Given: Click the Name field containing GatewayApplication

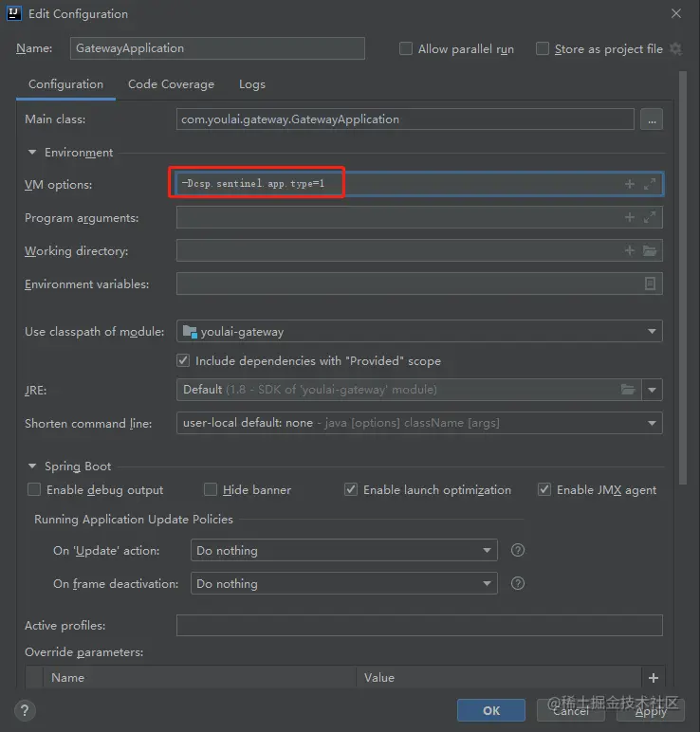Looking at the screenshot, I should pyautogui.click(x=217, y=48).
